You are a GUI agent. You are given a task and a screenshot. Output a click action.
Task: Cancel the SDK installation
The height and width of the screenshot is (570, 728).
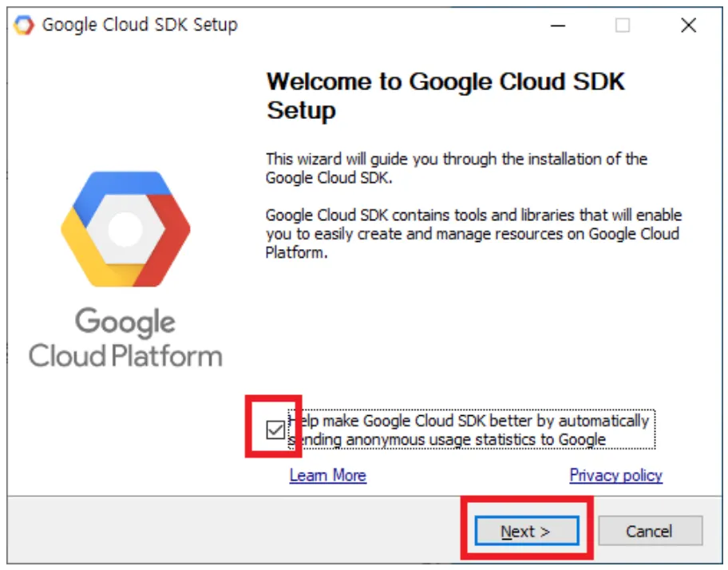[x=650, y=531]
